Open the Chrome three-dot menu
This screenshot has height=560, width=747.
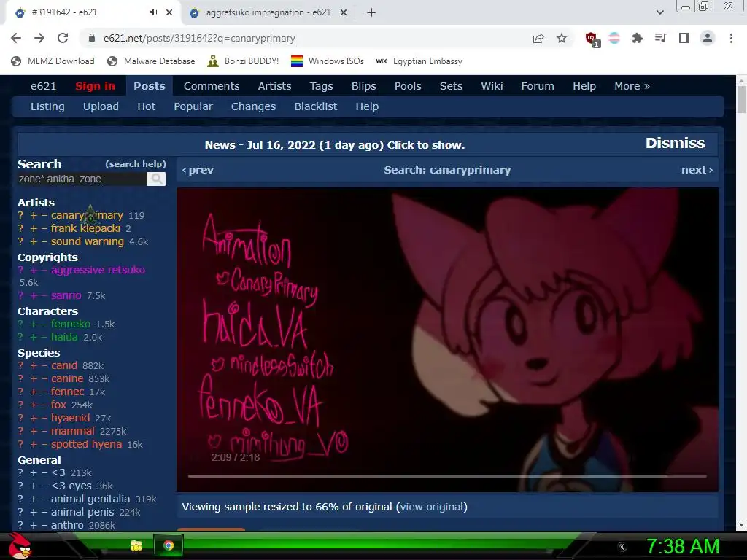tap(731, 38)
